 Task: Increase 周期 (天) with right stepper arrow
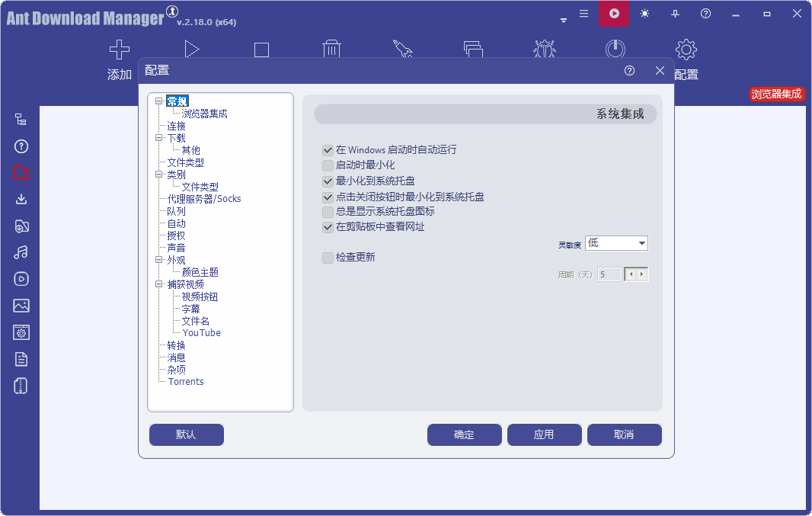[642, 274]
